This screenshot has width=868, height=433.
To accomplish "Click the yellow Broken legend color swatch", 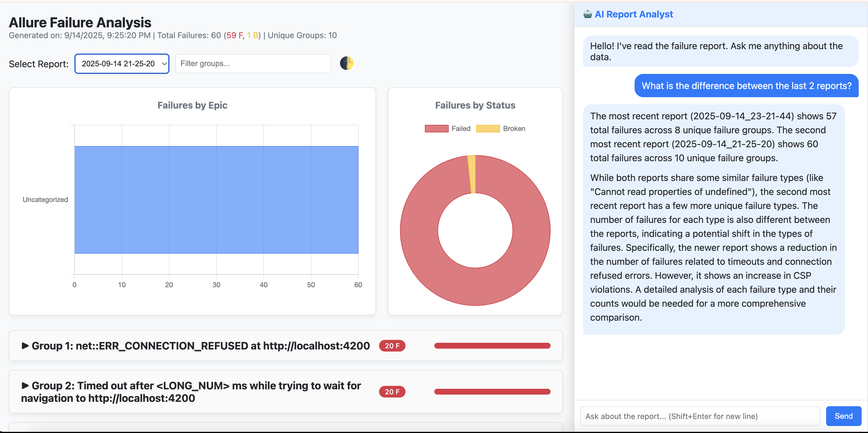I will click(487, 129).
